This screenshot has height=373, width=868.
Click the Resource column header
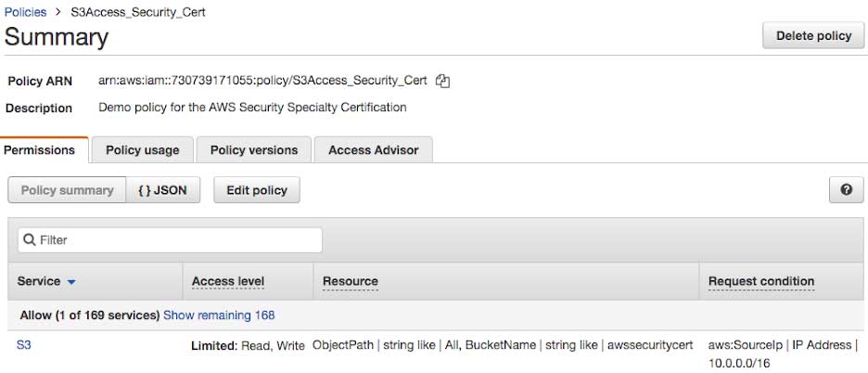point(351,281)
